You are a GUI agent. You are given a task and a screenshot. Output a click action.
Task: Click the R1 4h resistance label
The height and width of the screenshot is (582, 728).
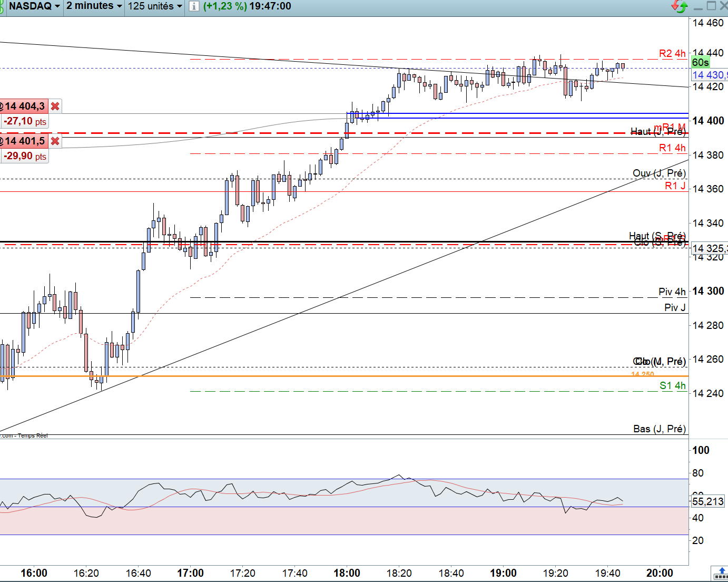[673, 148]
